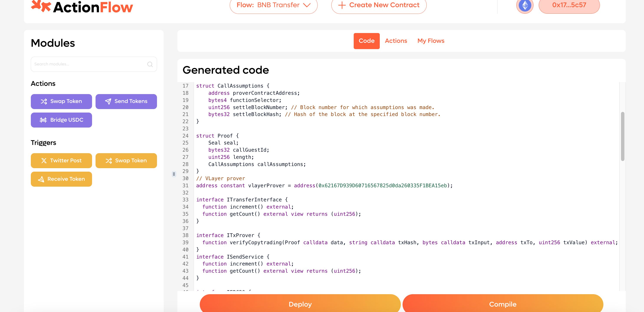Click the Create New Contract button
The image size is (644, 312).
[379, 5]
